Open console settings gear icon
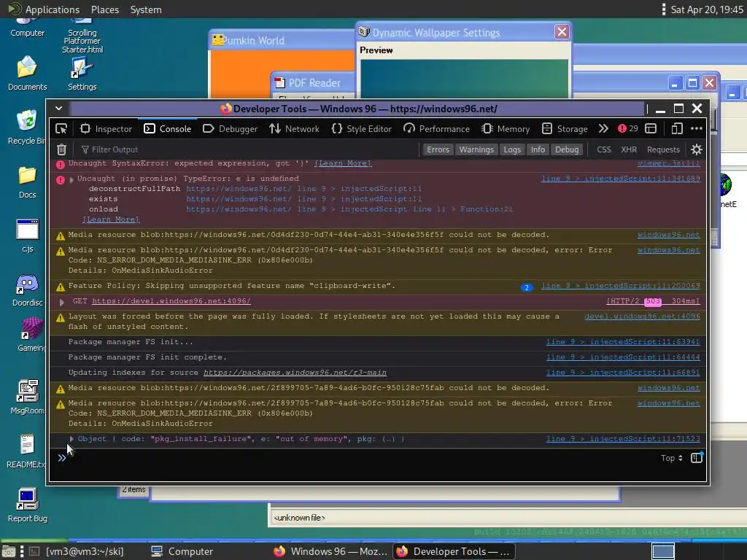The height and width of the screenshot is (560, 747). [697, 149]
